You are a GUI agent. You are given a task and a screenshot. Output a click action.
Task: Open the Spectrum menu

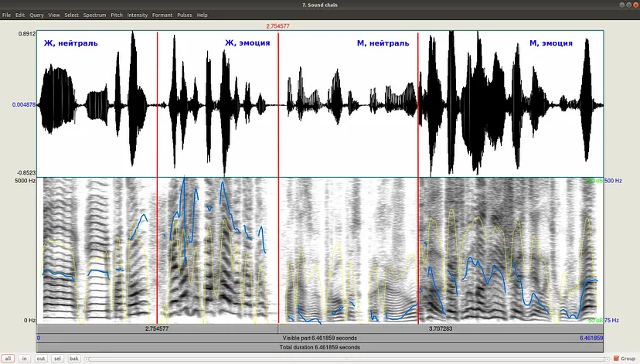(95, 15)
